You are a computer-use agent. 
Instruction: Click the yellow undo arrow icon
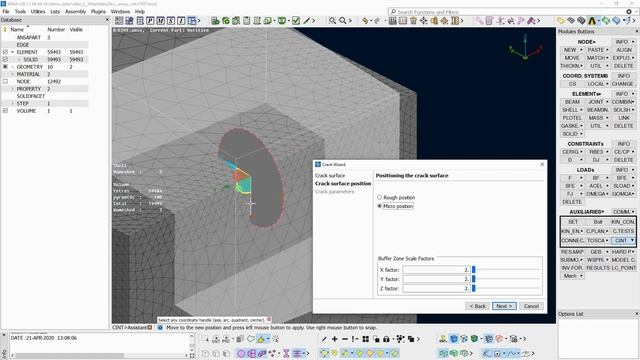pos(365,20)
